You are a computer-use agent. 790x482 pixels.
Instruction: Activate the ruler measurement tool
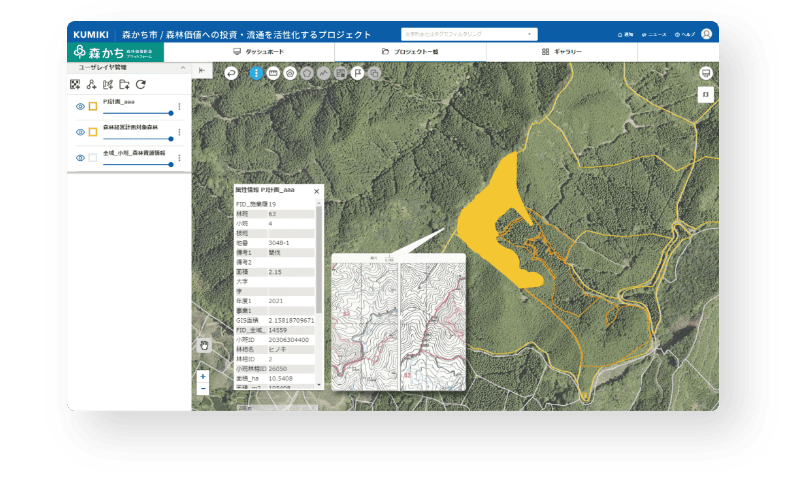(x=273, y=74)
